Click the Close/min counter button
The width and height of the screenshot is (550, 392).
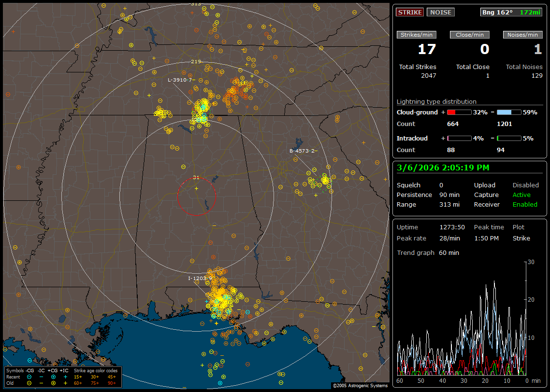pos(470,35)
